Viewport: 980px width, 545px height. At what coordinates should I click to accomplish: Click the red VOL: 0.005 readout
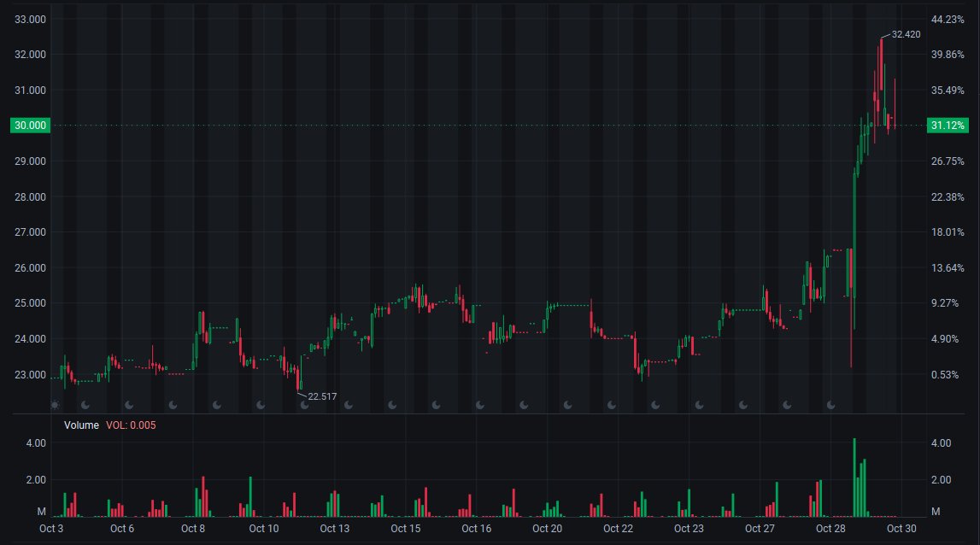coord(132,425)
